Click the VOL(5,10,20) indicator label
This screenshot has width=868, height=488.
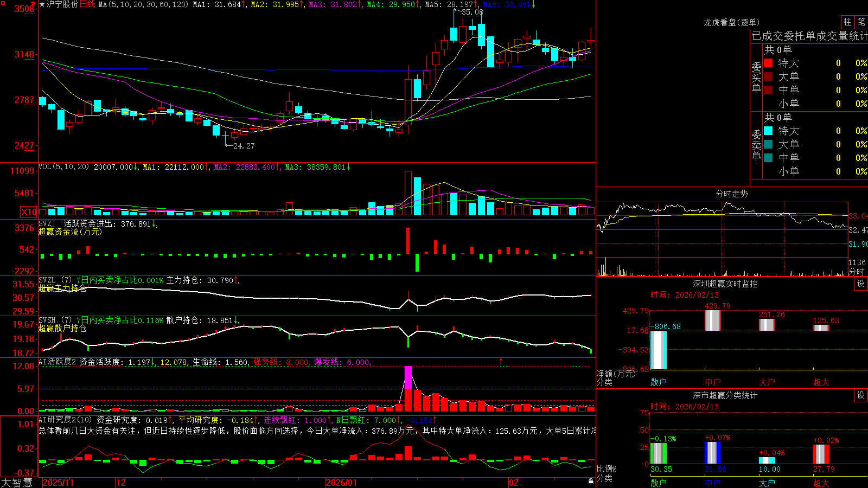pyautogui.click(x=63, y=167)
